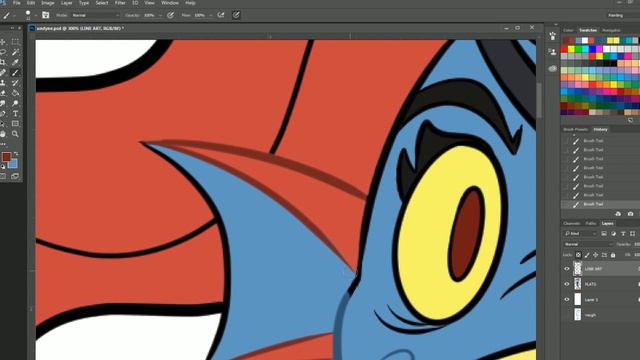Collapse the toolbox panel

12,28
